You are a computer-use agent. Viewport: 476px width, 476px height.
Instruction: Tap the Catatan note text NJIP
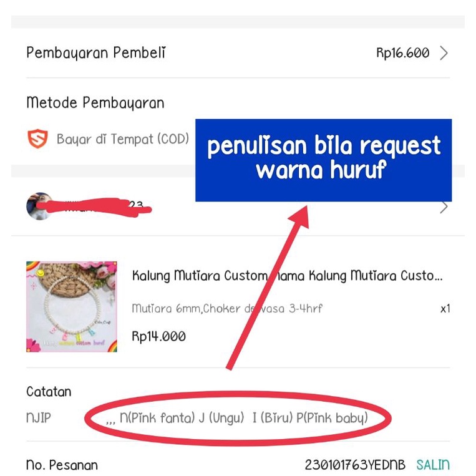[39, 418]
